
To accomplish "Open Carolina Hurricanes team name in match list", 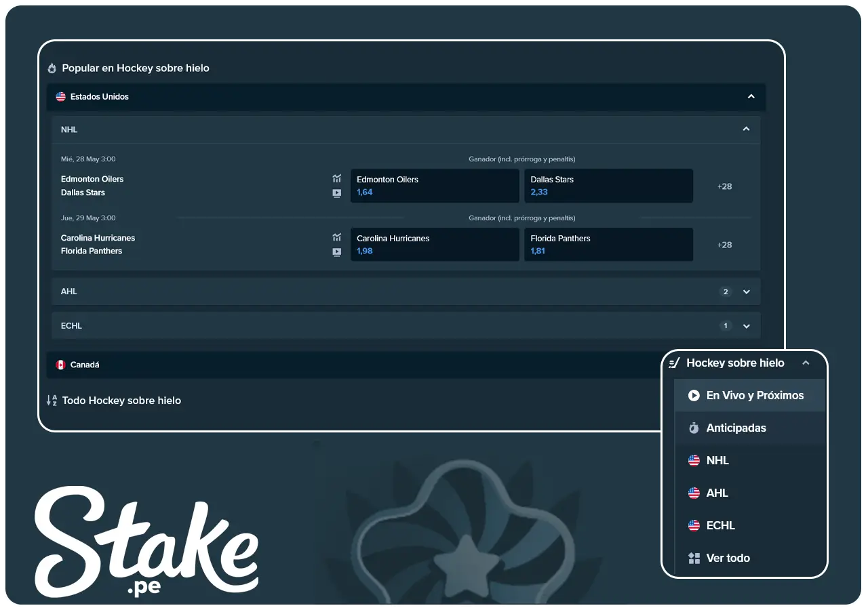I will [x=98, y=238].
